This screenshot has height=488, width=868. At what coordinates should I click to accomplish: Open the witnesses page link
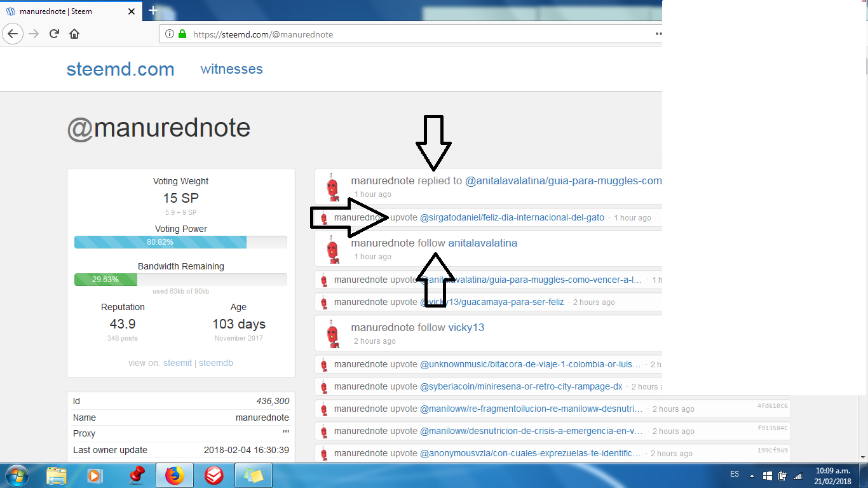pos(231,69)
